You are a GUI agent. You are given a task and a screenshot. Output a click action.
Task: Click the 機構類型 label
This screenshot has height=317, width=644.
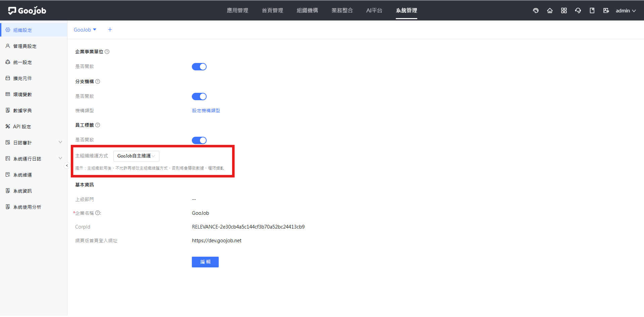[x=85, y=111]
